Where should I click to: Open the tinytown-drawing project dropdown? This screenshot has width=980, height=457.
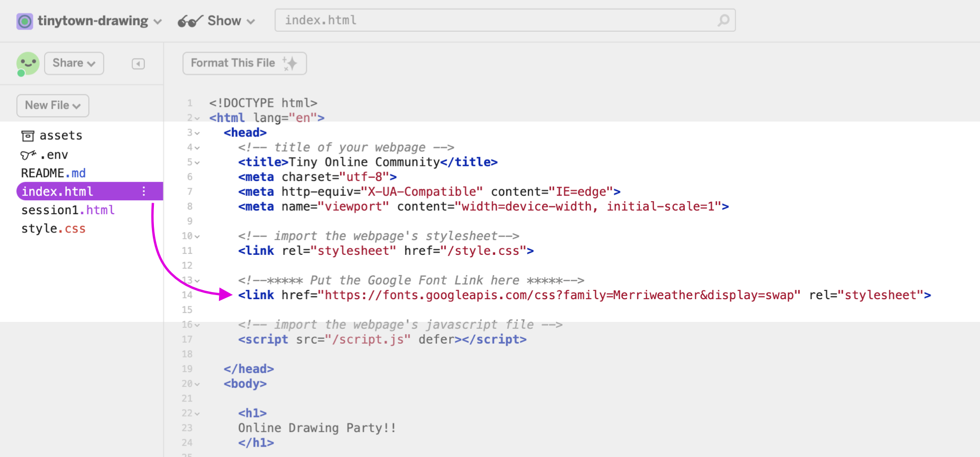[157, 21]
